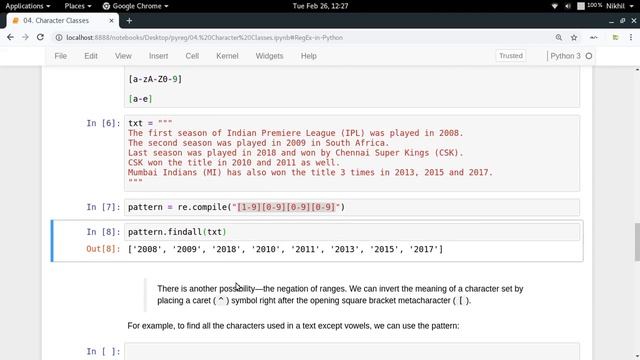Click the line 'CSK won the title in 2010'
This screenshot has width=640, height=360.
pyautogui.click(x=234, y=162)
